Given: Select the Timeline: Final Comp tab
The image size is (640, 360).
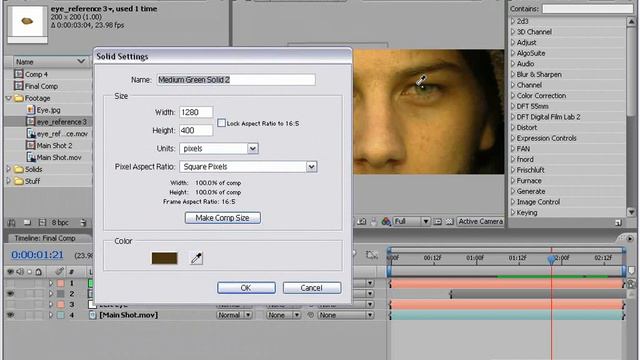Looking at the screenshot, I should (x=45, y=238).
